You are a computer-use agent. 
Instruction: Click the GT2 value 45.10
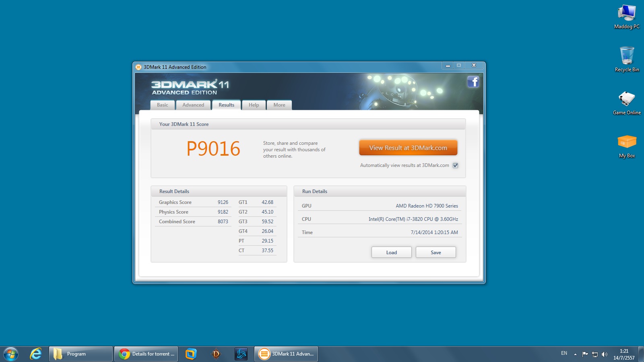(x=267, y=212)
